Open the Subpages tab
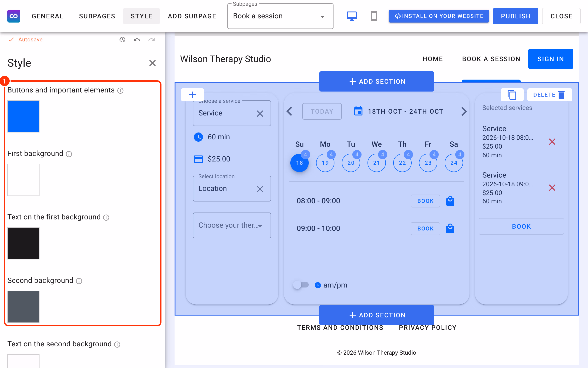The height and width of the screenshot is (368, 588). point(97,16)
